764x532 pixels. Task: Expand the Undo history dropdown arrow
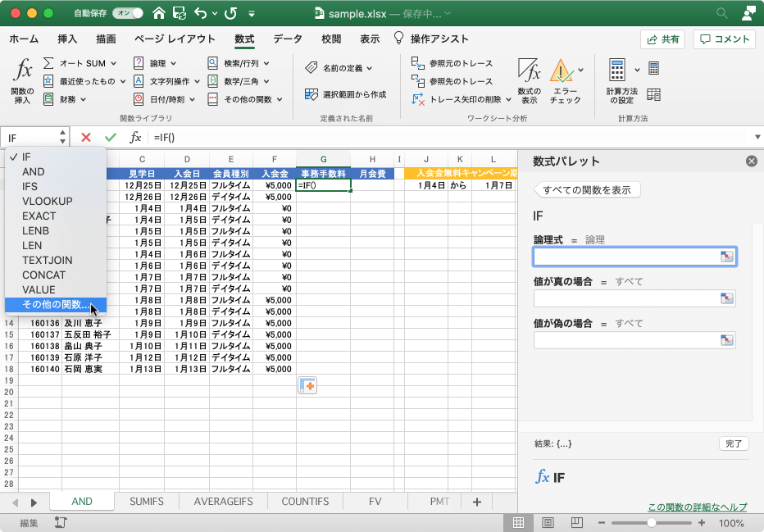[x=215, y=14]
